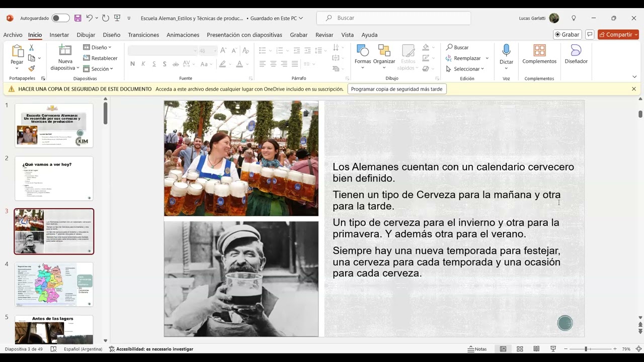Click the highlight color button
Viewport: 644px width, 362px height.
pos(222,64)
